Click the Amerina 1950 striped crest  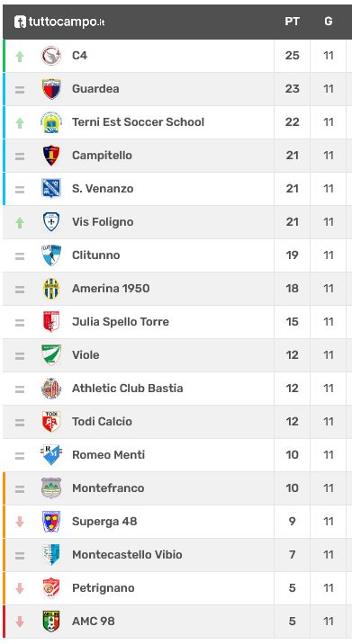(x=51, y=289)
